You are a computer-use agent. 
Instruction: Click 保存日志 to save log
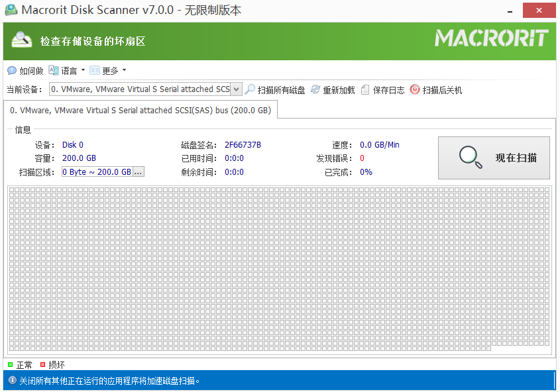tap(388, 90)
